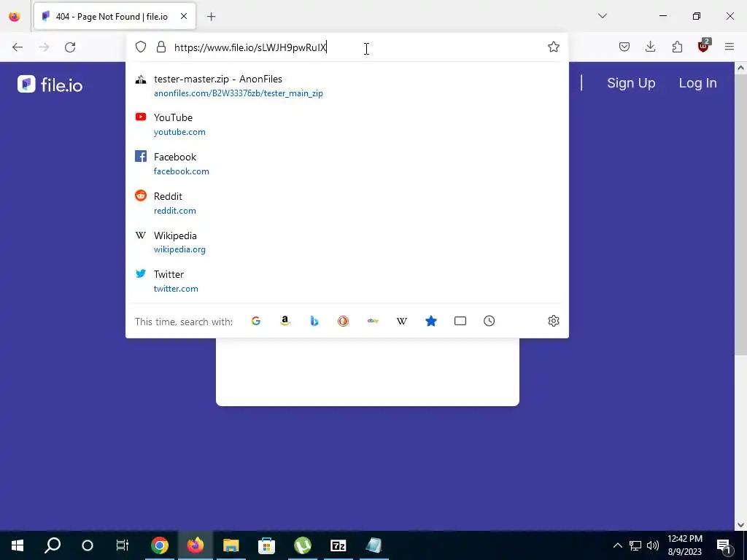Open Microsoft Store from taskbar
The image size is (747, 560).
click(x=267, y=545)
